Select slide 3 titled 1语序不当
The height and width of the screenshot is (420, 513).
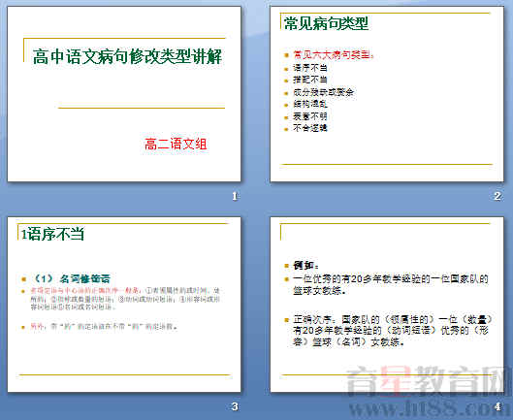coord(124,305)
